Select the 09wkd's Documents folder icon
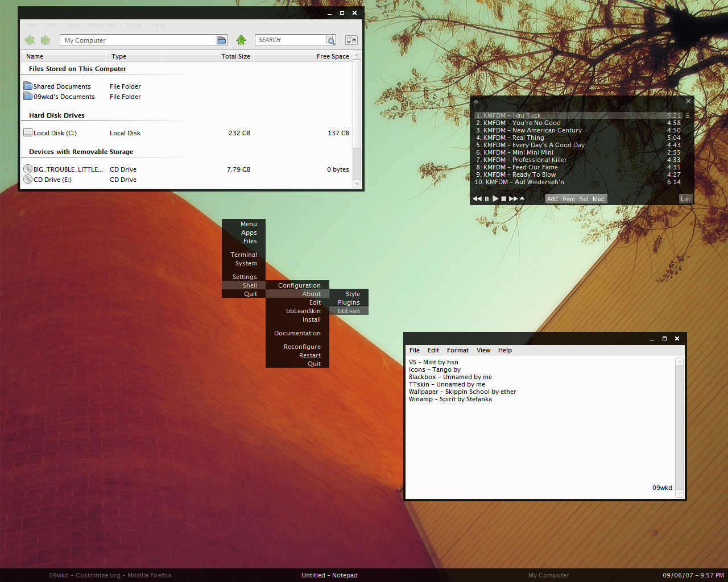Screen dimensions: 728x582 click(28, 96)
